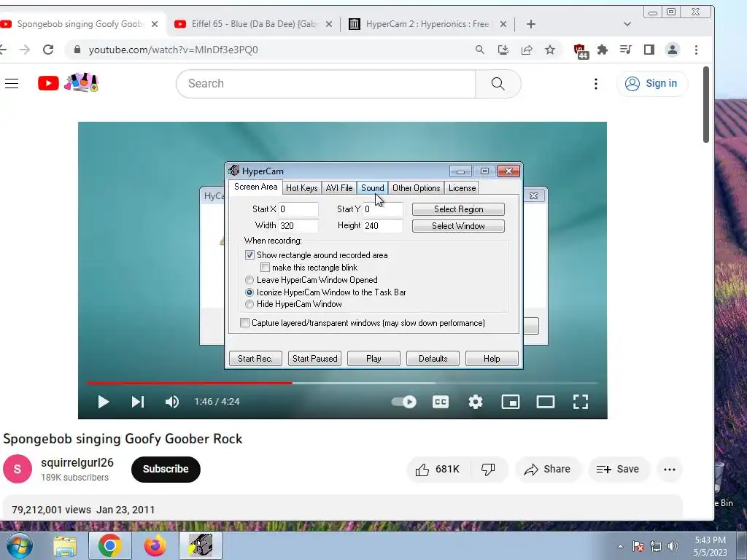Screen dimensions: 747x560
Task: Share the video
Action: tap(547, 470)
